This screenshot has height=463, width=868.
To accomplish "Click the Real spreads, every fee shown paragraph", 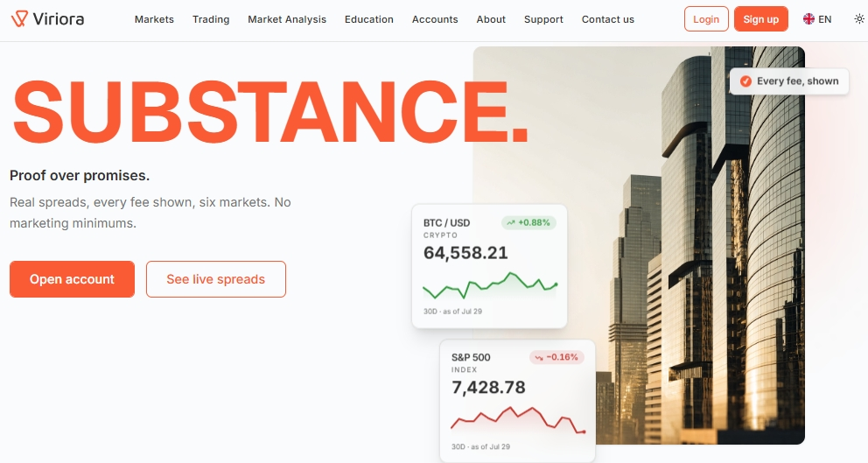I will coord(150,213).
